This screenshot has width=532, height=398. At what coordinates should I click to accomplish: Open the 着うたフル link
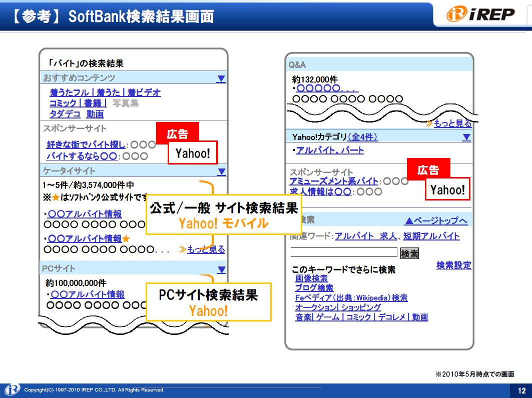coord(69,92)
